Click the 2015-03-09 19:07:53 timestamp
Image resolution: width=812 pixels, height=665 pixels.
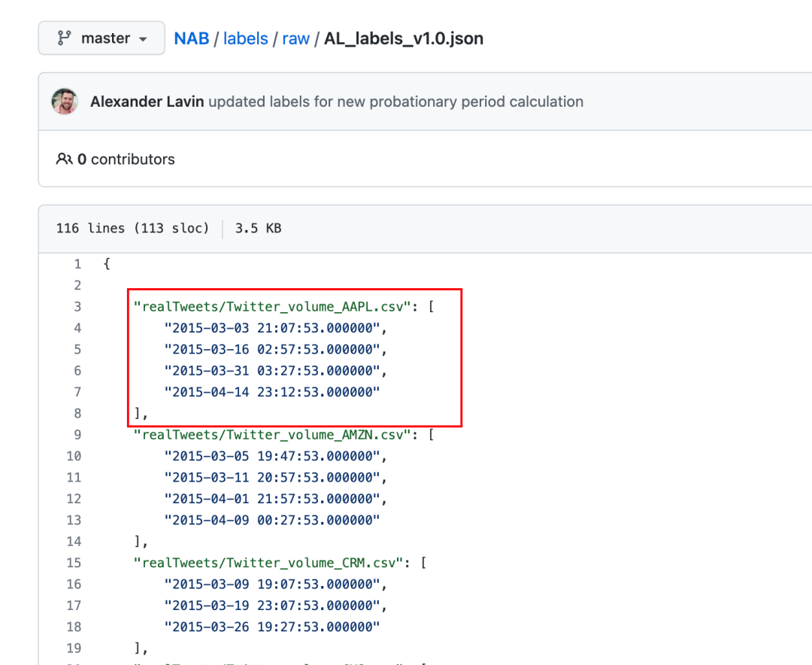pos(272,585)
